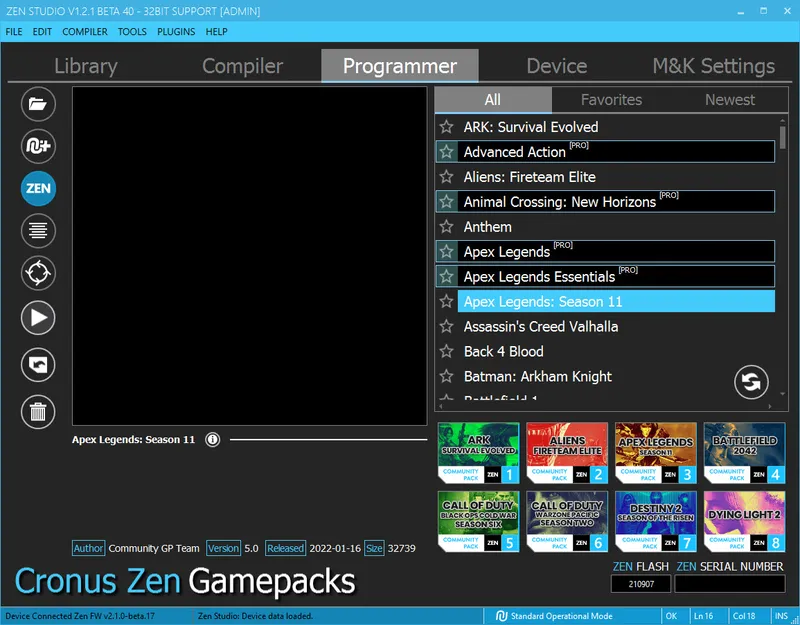Image resolution: width=800 pixels, height=625 pixels.
Task: Toggle favorite star for Anthem
Action: [x=446, y=227]
